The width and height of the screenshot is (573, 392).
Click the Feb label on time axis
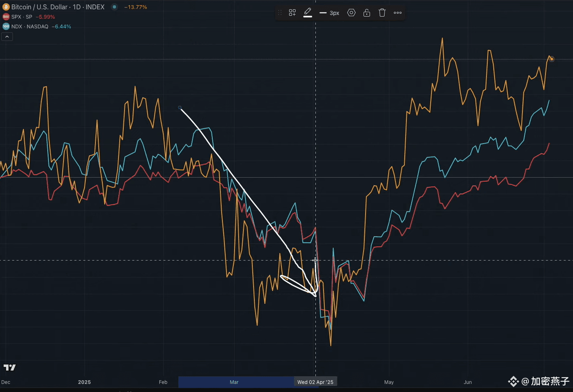click(x=163, y=382)
